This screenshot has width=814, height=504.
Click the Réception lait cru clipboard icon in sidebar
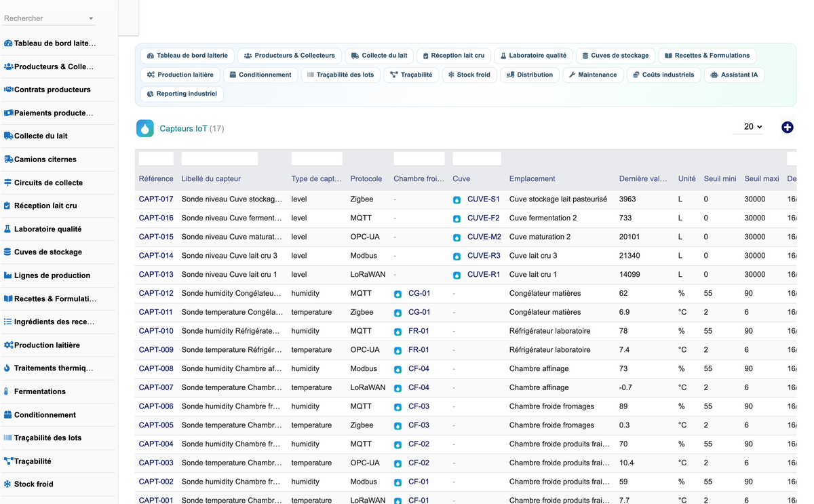[x=7, y=206]
